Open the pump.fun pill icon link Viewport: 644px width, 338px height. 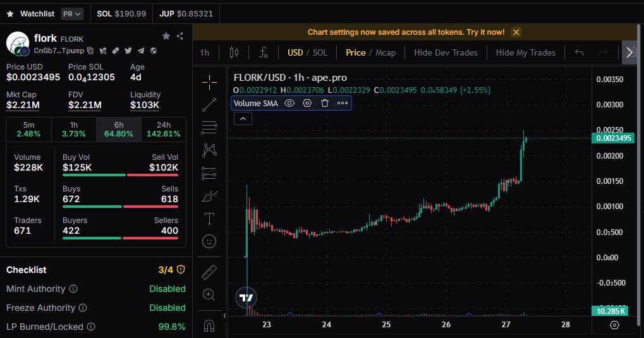[116, 51]
